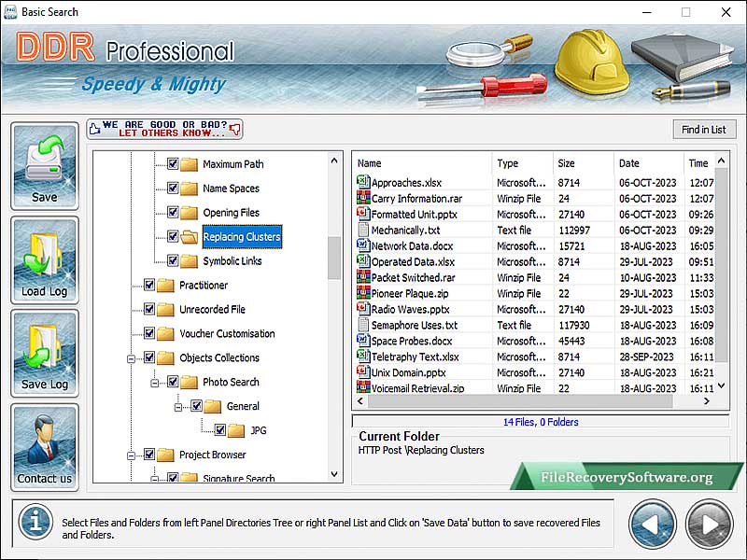Viewport: 747px width, 560px height.
Task: Toggle the Unrecorded File checkbox
Action: [149, 310]
